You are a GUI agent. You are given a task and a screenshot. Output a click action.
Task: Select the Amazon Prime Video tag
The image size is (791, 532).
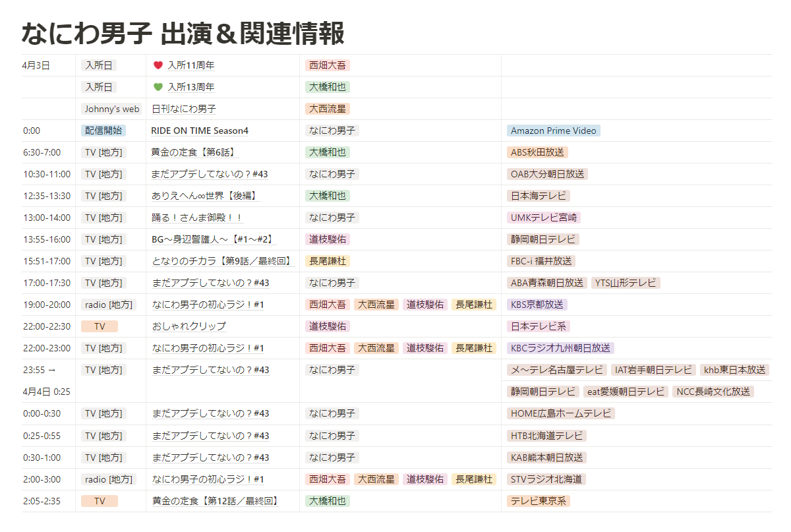[554, 131]
